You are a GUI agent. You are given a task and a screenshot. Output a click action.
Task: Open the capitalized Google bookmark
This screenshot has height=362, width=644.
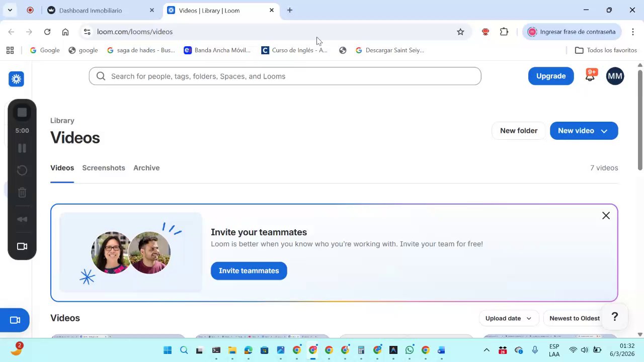tap(45, 50)
